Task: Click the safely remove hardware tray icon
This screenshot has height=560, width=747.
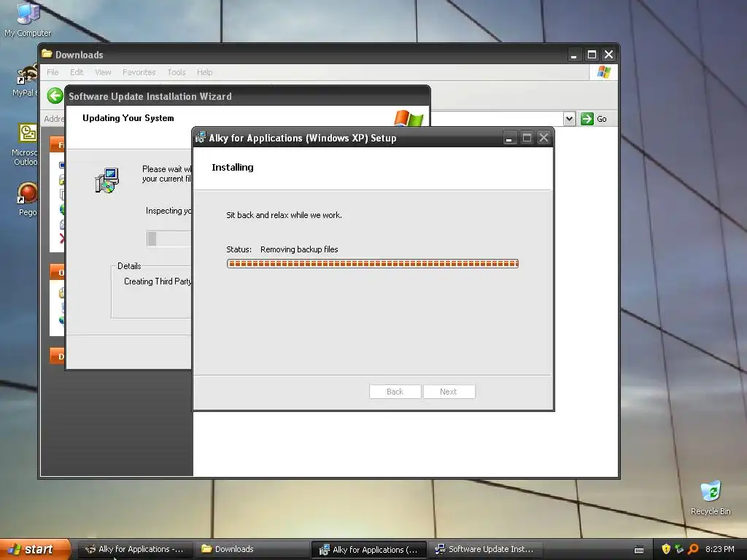Action: [x=679, y=549]
